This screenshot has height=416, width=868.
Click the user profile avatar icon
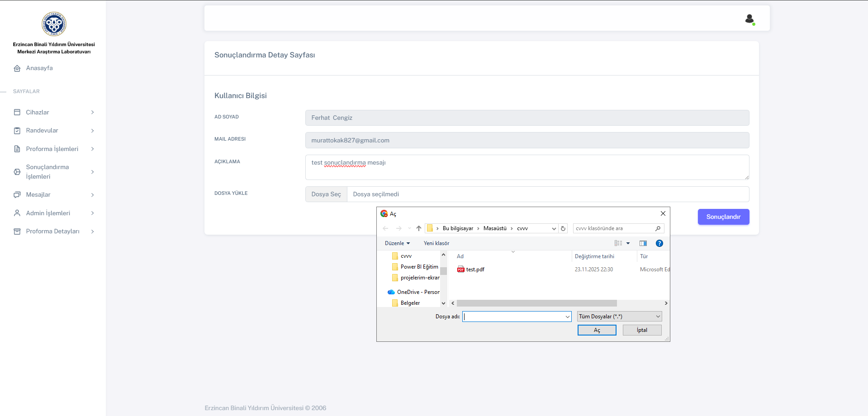pyautogui.click(x=749, y=19)
